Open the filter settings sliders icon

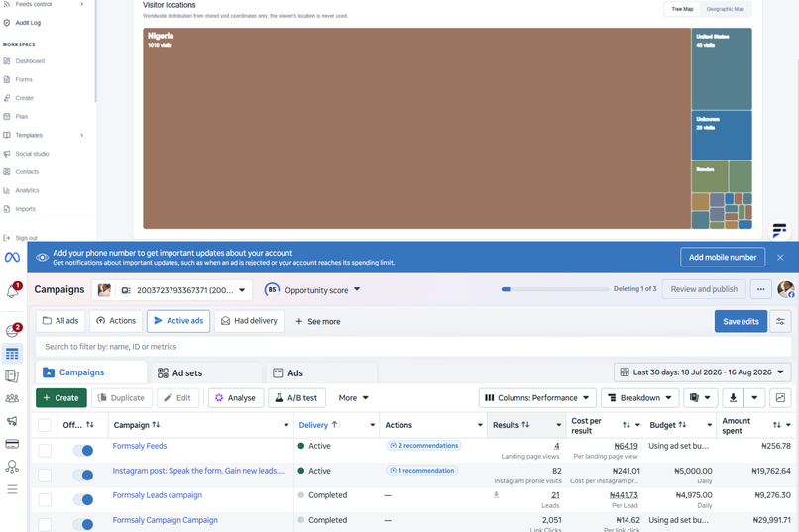[780, 321]
